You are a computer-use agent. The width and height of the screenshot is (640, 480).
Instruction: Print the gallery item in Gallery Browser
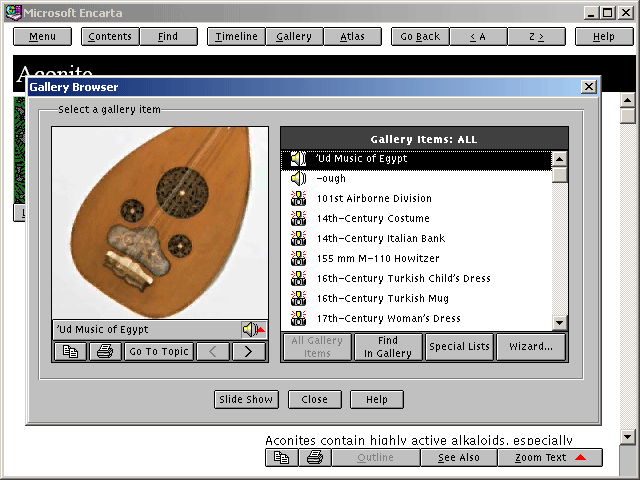tap(105, 351)
